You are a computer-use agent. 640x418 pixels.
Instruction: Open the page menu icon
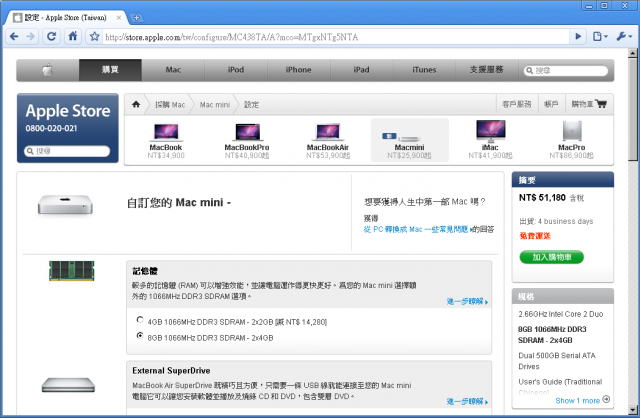600,37
